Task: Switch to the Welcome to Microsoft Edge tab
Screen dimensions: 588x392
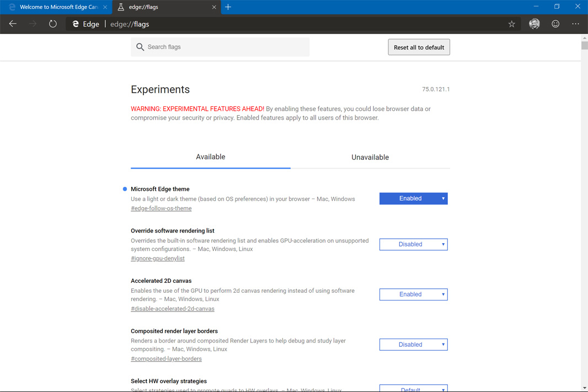Action: [55, 7]
